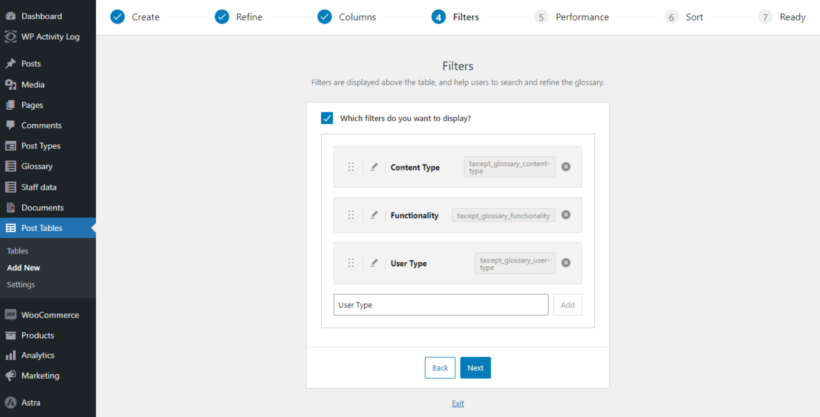Click the Add filter button
The image size is (820, 417).
pos(568,305)
